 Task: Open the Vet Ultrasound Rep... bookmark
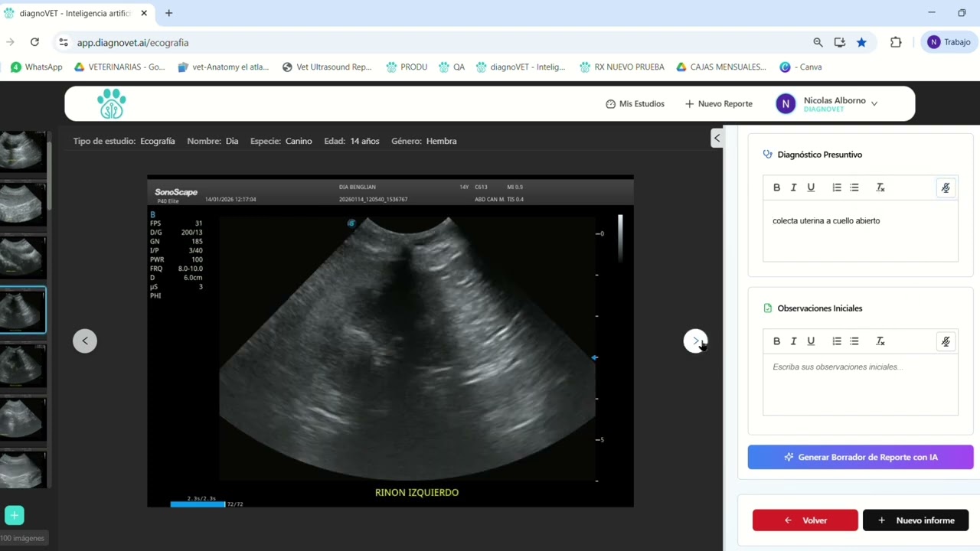click(x=327, y=67)
